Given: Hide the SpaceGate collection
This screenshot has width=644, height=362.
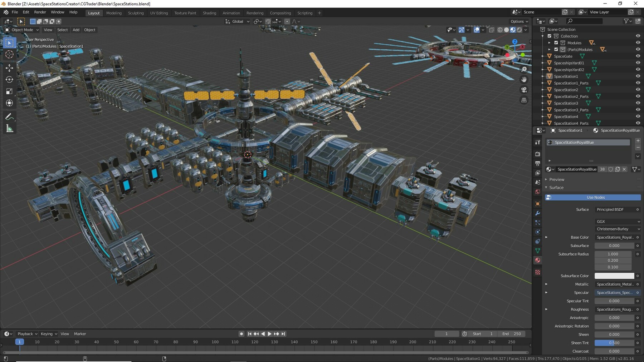Looking at the screenshot, I should click(638, 56).
